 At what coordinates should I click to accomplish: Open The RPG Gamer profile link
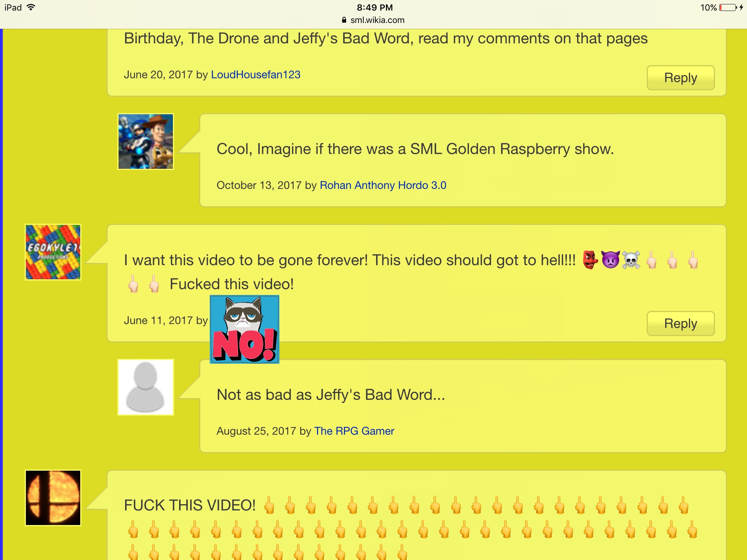click(x=354, y=431)
